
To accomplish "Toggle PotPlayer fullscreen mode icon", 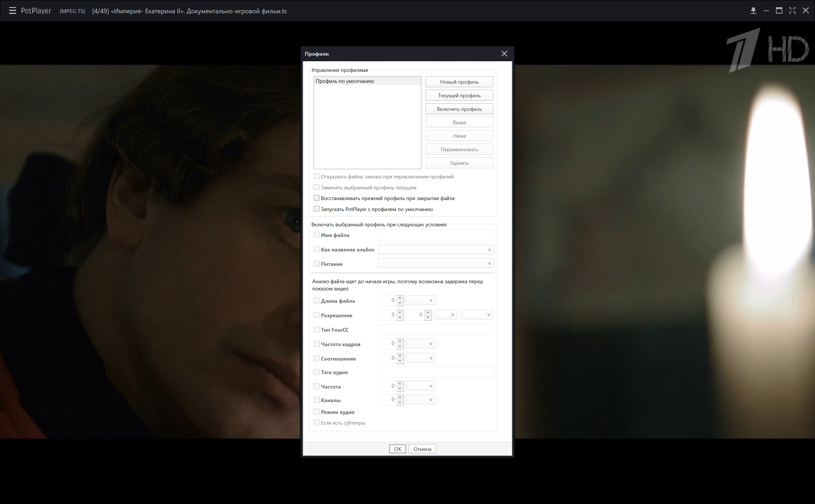I will click(x=792, y=11).
